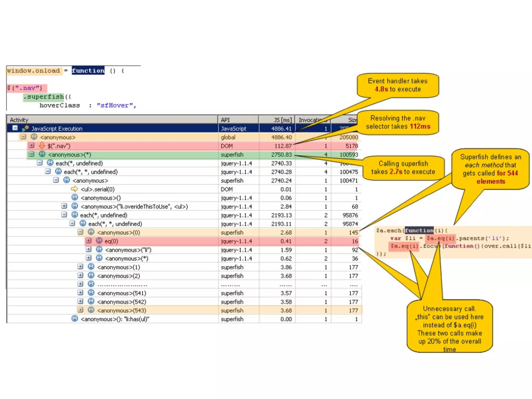Click the red highlighted $a.eq(i).parents code snippet
Image resolution: width=532 pixels, height=399 pixels.
(x=440, y=238)
